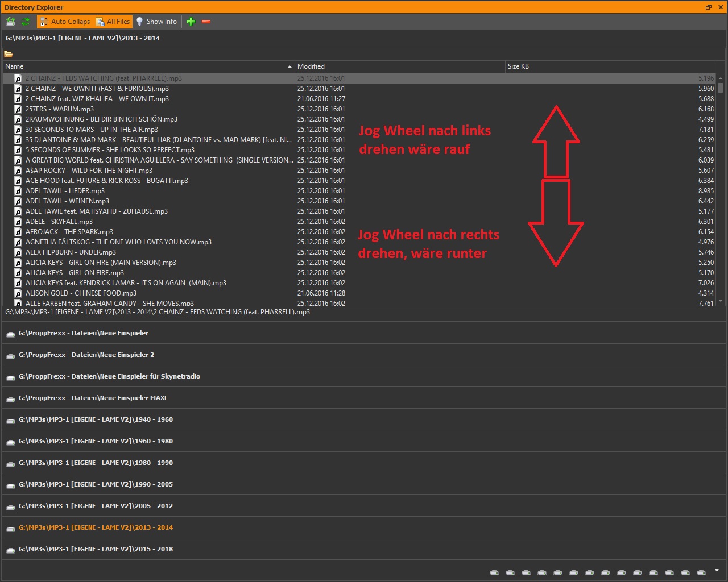Select "ALICIA KEYS - GIRL ON FIRE.mp3"
The width and height of the screenshot is (728, 582).
click(359, 273)
